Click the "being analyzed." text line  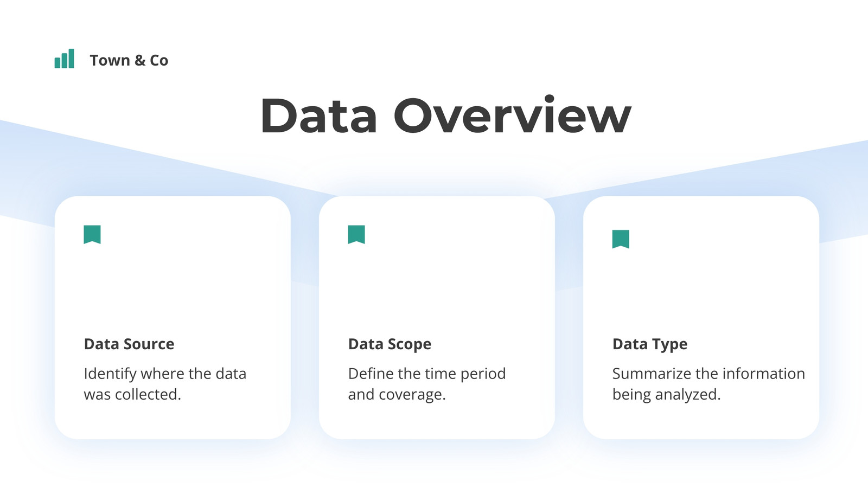(666, 395)
